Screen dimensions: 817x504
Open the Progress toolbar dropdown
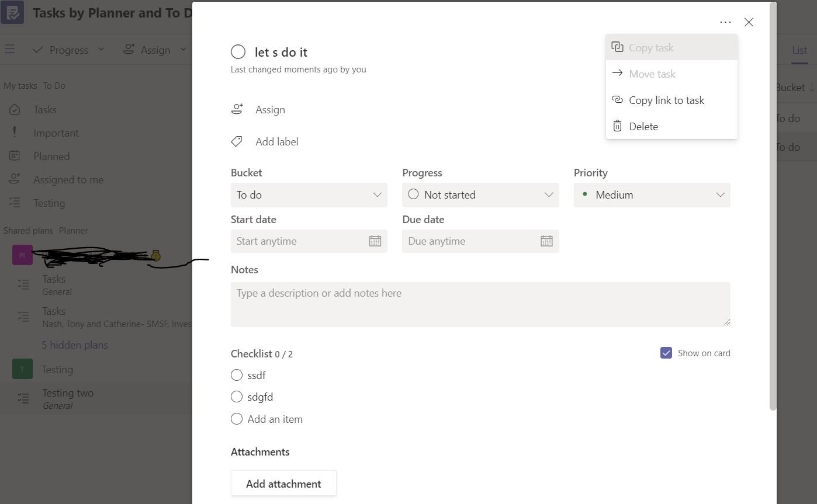pos(68,50)
